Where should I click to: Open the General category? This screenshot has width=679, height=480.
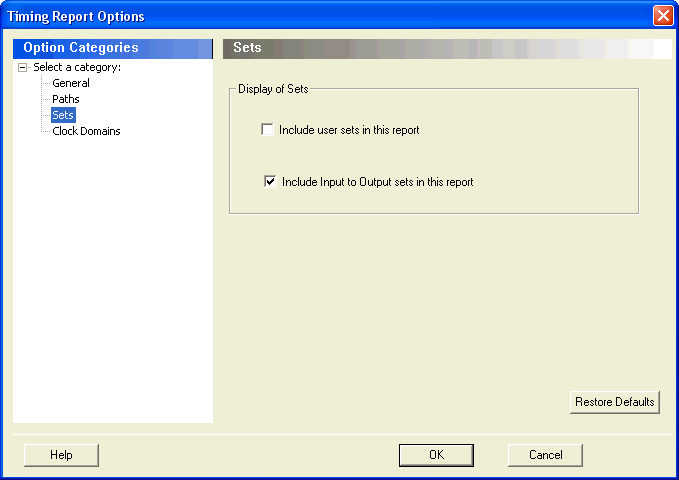click(x=71, y=83)
